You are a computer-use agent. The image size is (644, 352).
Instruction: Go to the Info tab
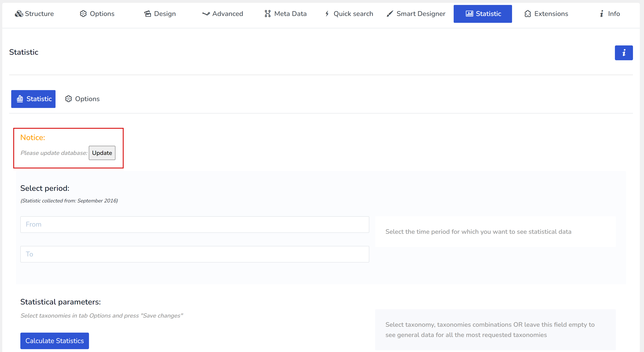coord(610,14)
